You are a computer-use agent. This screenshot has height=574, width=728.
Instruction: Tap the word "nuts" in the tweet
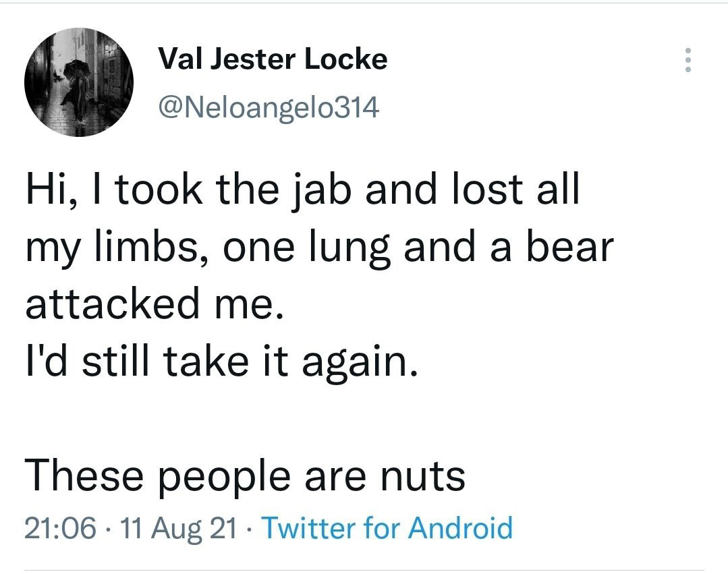423,478
